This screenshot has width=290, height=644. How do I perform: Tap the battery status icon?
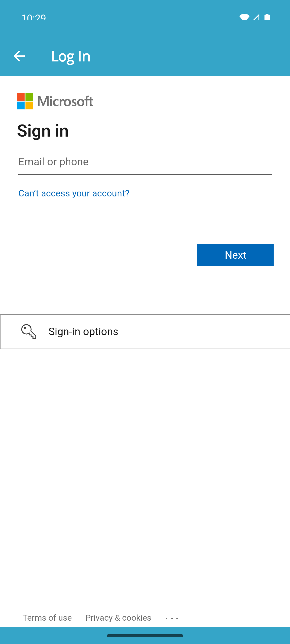pos(267,17)
